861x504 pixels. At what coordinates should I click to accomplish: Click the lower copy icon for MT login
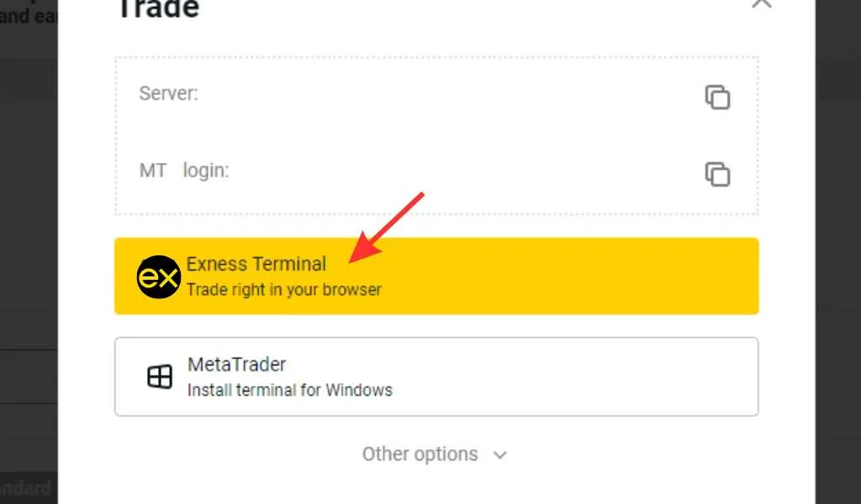click(716, 175)
